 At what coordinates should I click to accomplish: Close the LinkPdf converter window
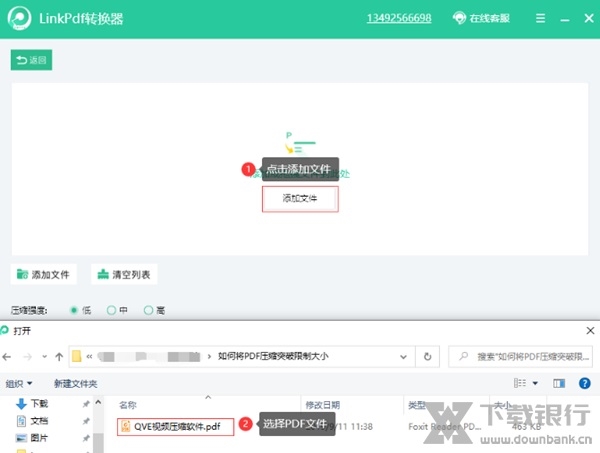click(589, 18)
